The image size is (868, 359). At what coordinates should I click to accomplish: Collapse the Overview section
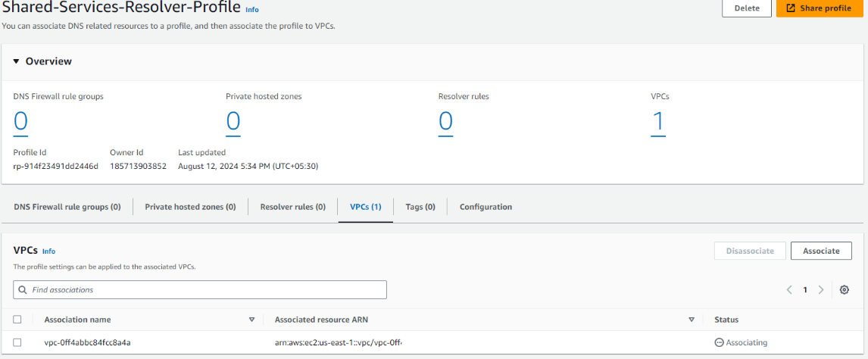coord(16,61)
